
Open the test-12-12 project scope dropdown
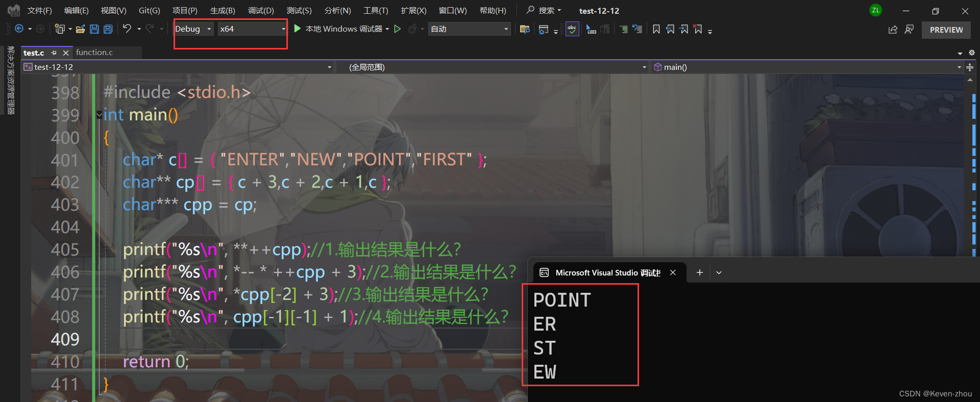click(x=178, y=67)
